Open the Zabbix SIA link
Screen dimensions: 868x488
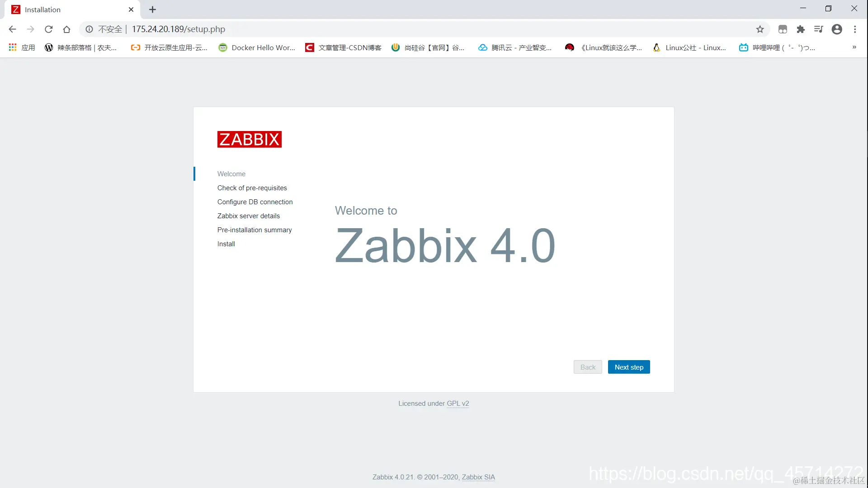478,477
